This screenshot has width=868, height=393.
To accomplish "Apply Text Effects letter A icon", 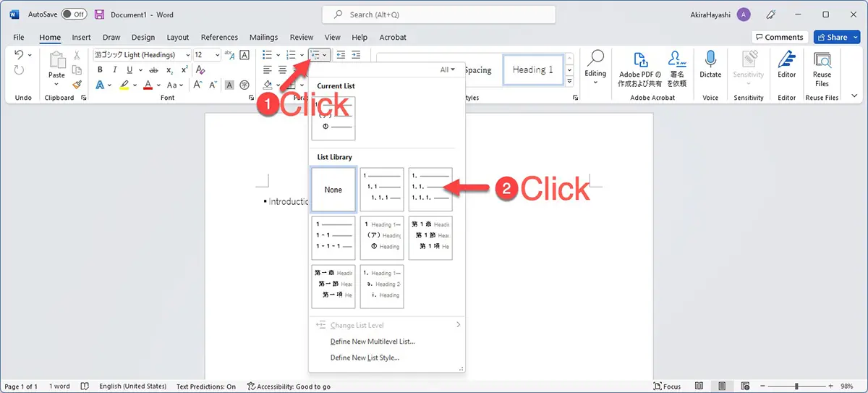I will tap(100, 85).
